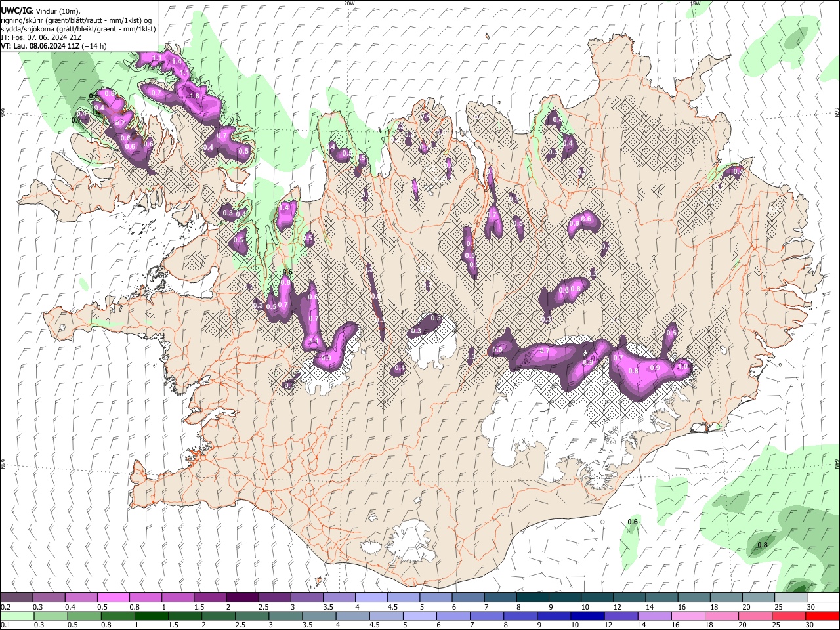Pick the white 30 swatch in the upper legend bar
This screenshot has width=840, height=630.
click(x=824, y=598)
